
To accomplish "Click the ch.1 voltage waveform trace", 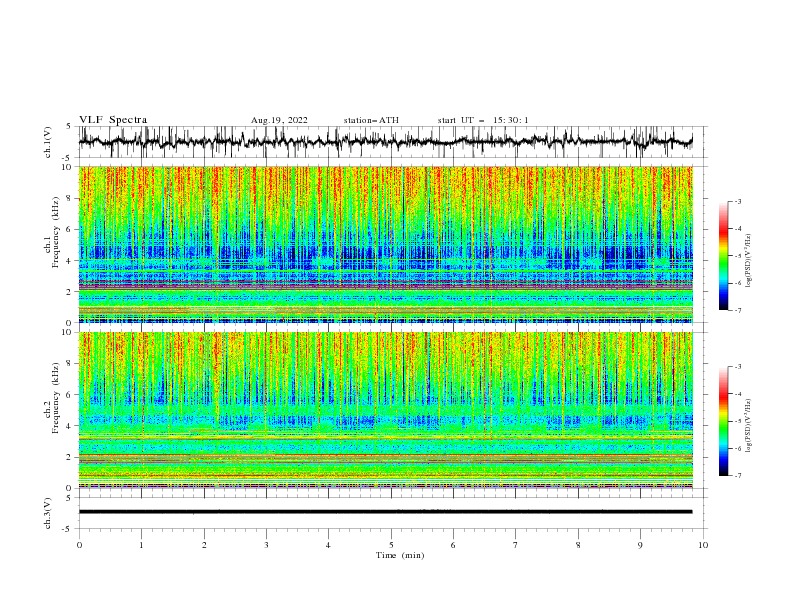I will click(385, 142).
